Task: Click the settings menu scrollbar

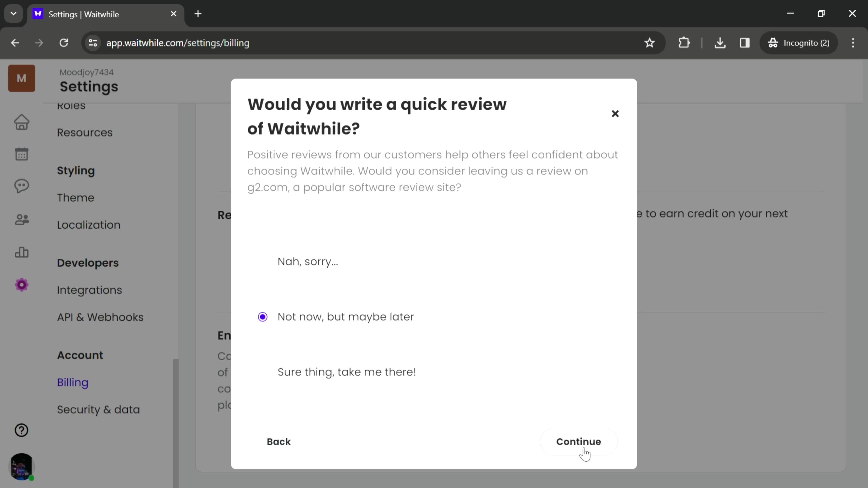Action: (176, 423)
